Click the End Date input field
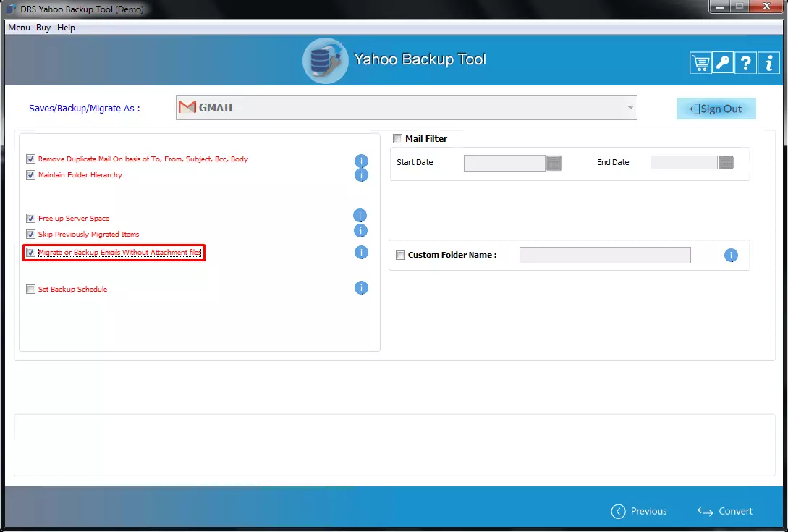The image size is (788, 532). [684, 162]
